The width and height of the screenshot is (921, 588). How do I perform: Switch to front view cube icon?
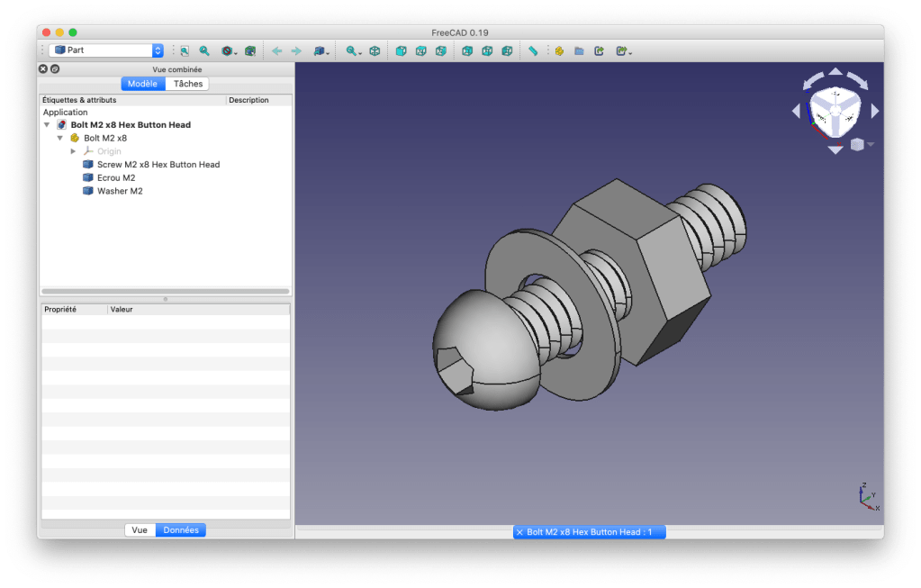click(401, 51)
